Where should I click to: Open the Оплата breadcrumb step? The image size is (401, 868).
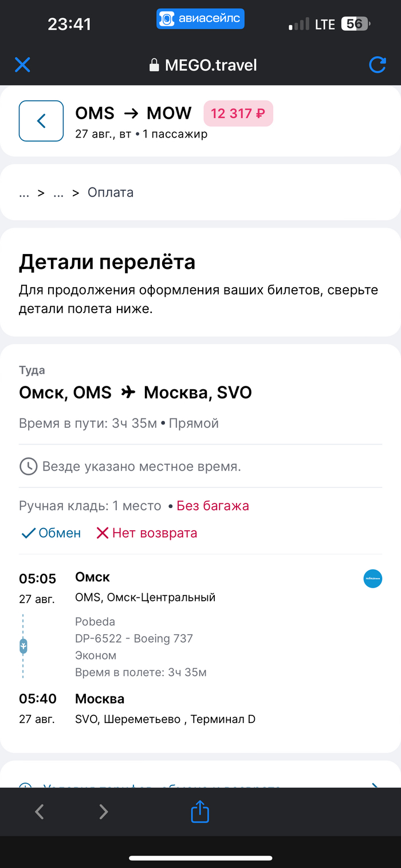(111, 193)
